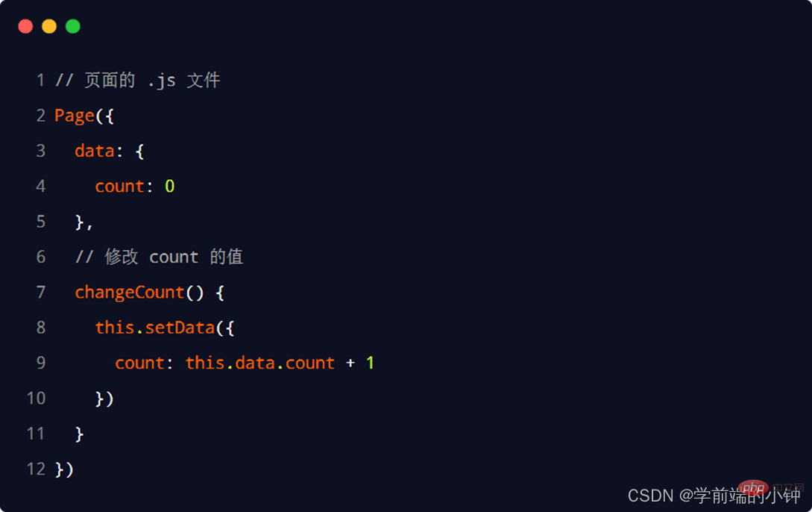The height and width of the screenshot is (512, 812).
Task: Click closing brace on line 11
Action: coord(80,434)
